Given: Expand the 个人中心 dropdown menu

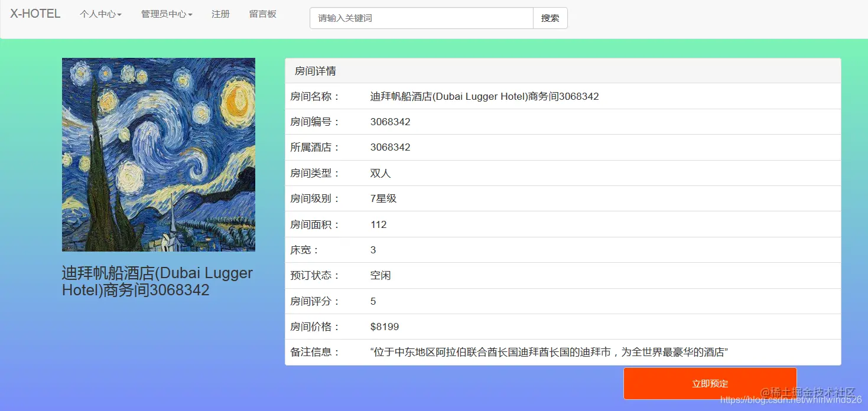Looking at the screenshot, I should (100, 14).
